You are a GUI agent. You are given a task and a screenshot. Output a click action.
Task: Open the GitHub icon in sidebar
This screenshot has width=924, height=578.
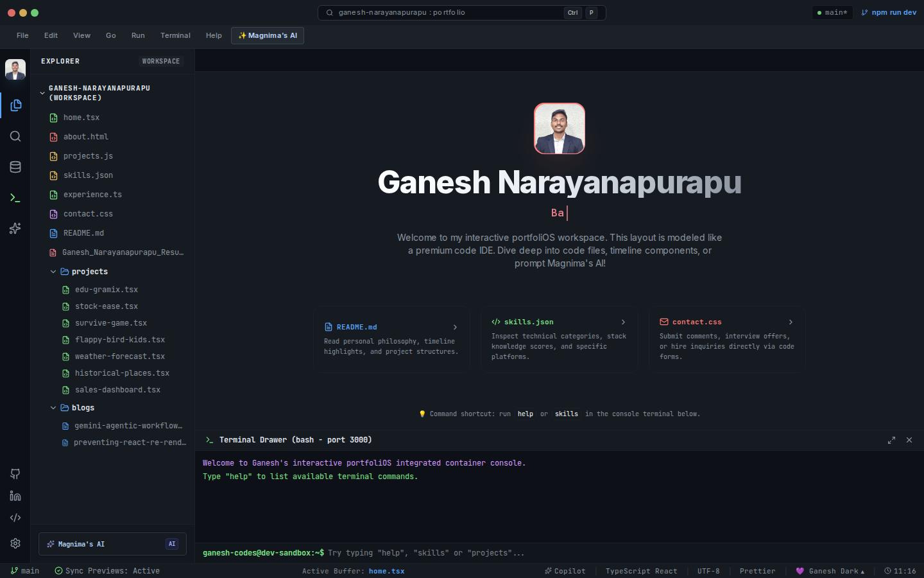tap(15, 474)
